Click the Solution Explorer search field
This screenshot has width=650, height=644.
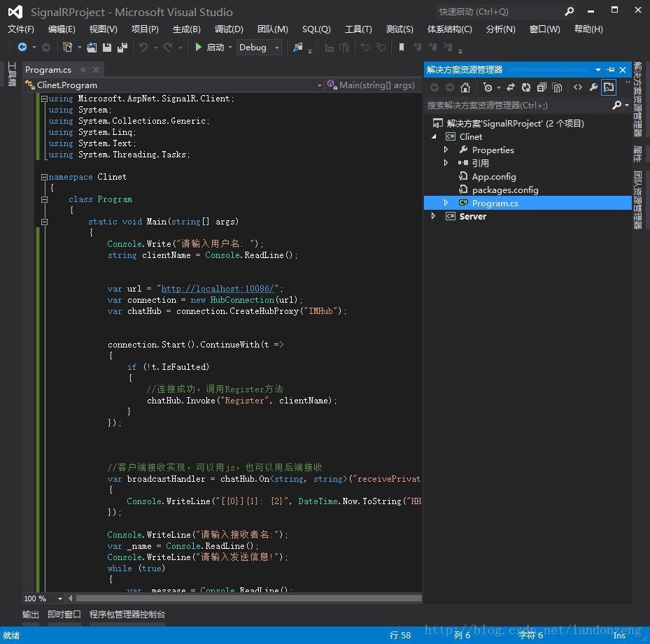click(516, 105)
